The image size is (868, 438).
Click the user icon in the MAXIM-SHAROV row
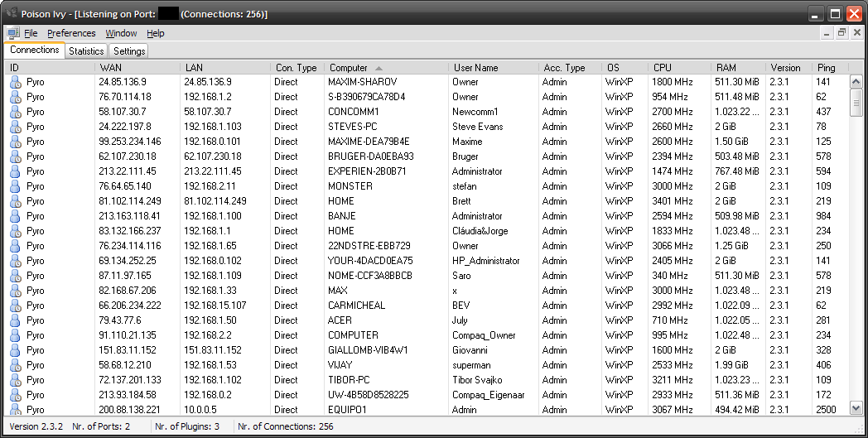(x=16, y=82)
